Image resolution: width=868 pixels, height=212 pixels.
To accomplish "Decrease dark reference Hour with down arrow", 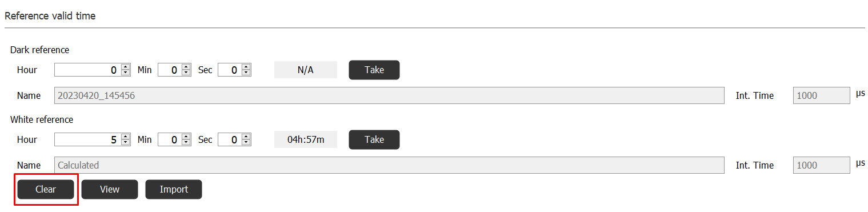I will (x=126, y=73).
